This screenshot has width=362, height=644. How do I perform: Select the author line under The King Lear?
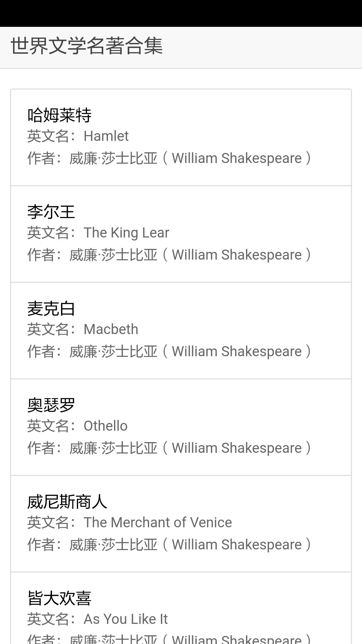coord(169,255)
